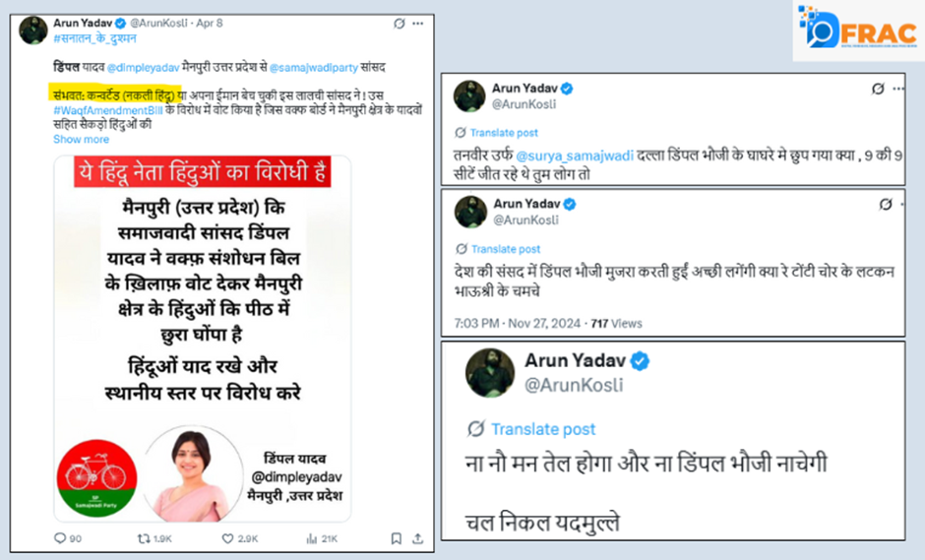This screenshot has width=925, height=560.
Task: Click the repost icon showing 1.9K
Action: (x=144, y=538)
